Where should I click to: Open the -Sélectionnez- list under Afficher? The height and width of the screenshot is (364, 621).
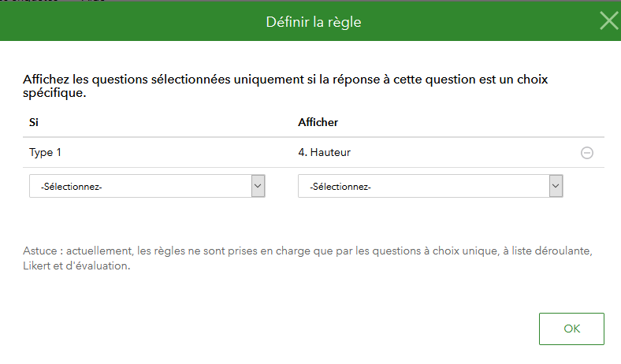tap(430, 186)
